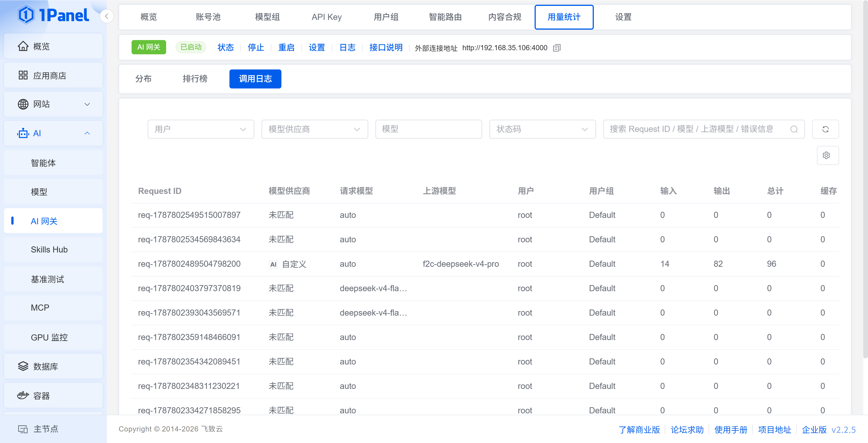Open 智能体 in the sidebar

(53, 163)
